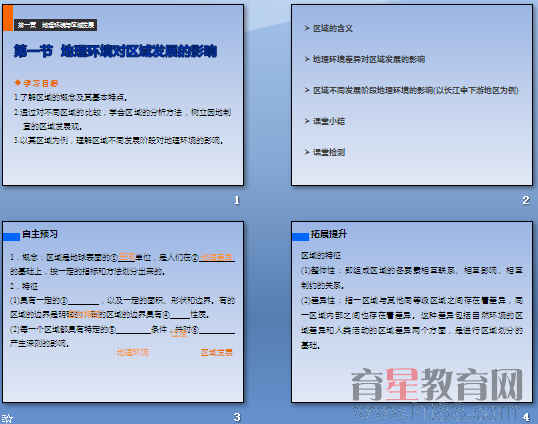The width and height of the screenshot is (538, 424).
Task: Click slide number 2 label
Action: click(x=525, y=200)
